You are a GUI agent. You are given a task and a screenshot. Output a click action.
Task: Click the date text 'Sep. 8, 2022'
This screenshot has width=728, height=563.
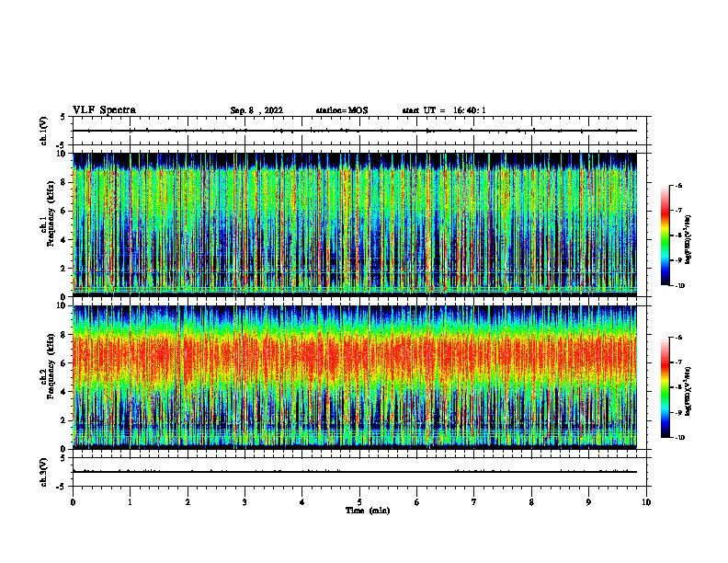(256, 110)
